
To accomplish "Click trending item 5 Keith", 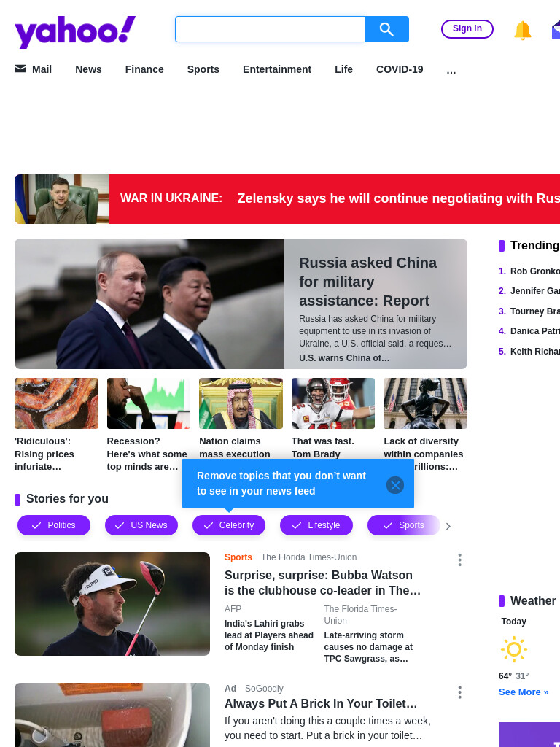I will pos(534,352).
